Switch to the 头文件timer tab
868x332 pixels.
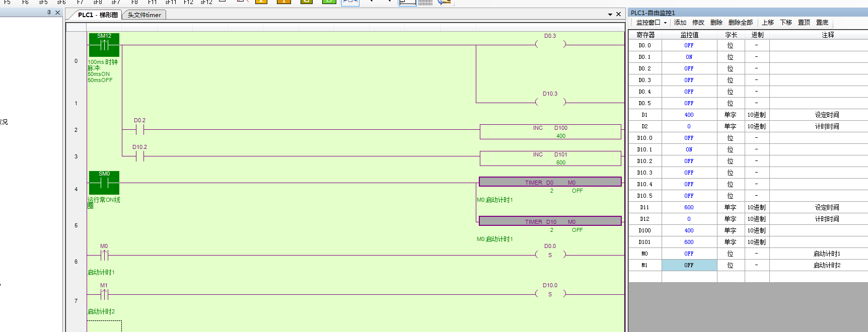(144, 15)
